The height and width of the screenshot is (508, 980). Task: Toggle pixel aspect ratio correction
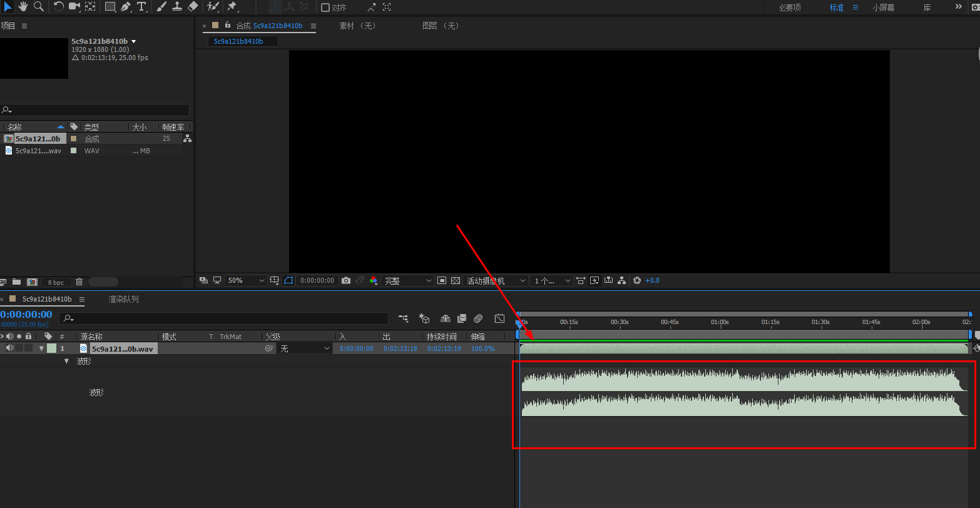tap(581, 281)
